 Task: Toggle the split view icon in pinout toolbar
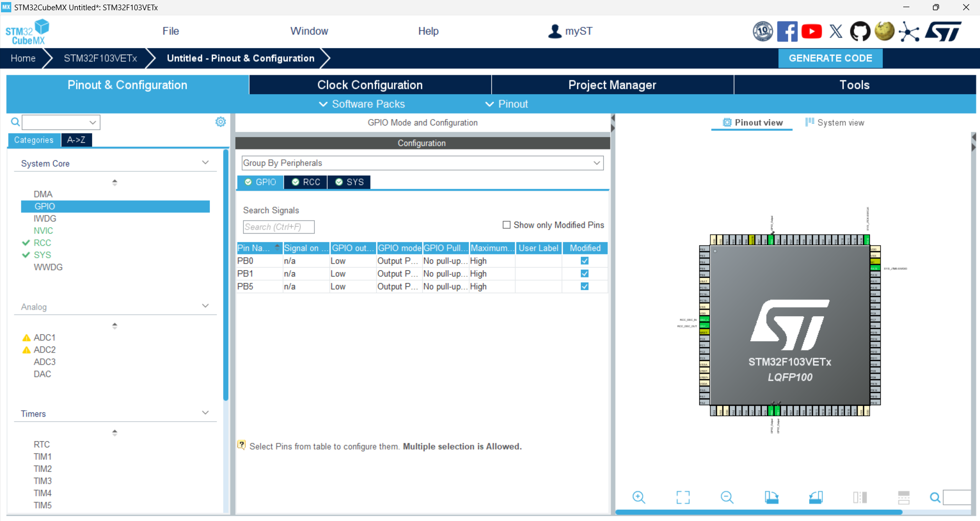tap(860, 497)
